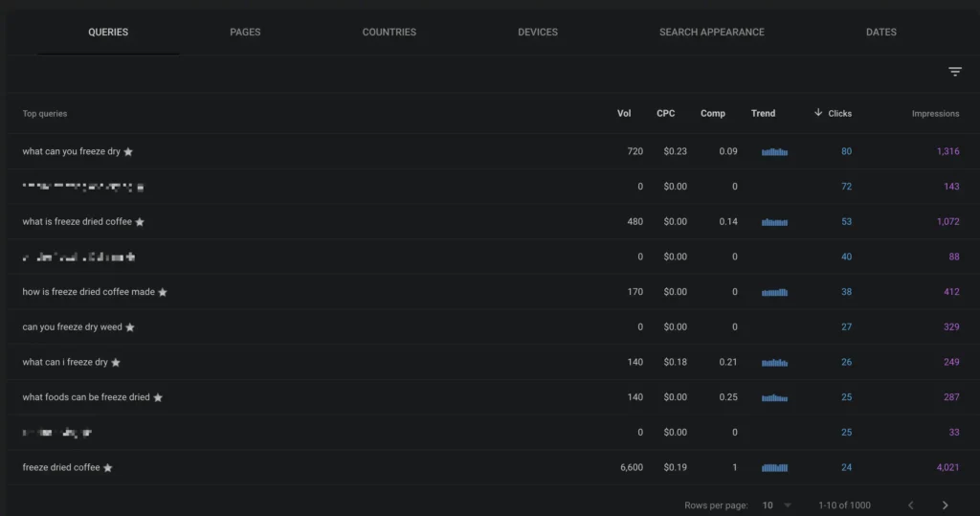Star the 'what is freeze dried coffee' query
The width and height of the screenshot is (980, 516).
(140, 222)
